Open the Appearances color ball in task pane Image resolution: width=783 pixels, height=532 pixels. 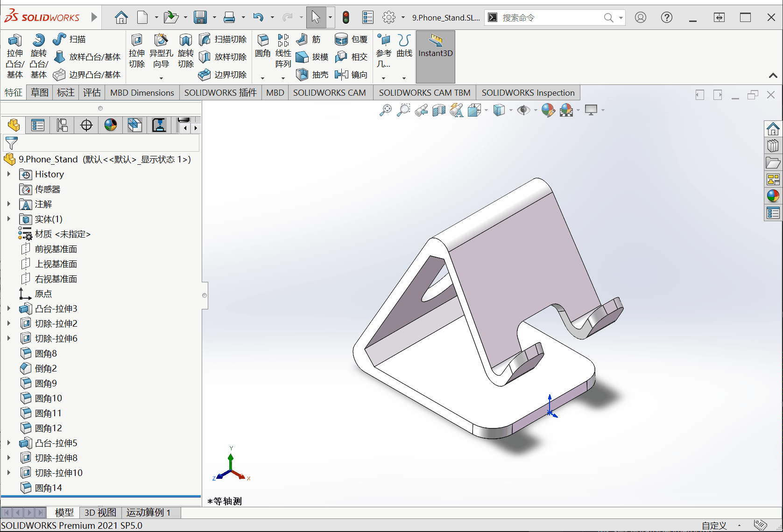tap(773, 196)
